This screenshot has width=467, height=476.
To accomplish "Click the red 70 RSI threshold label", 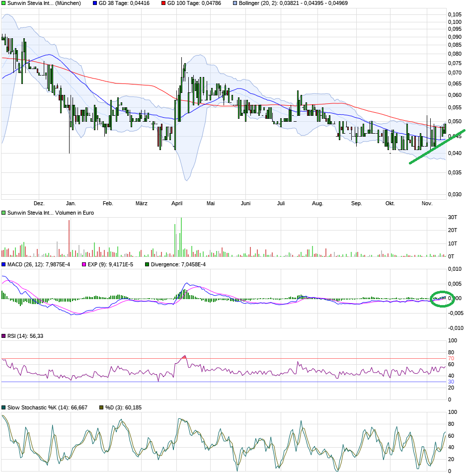I will (451, 359).
